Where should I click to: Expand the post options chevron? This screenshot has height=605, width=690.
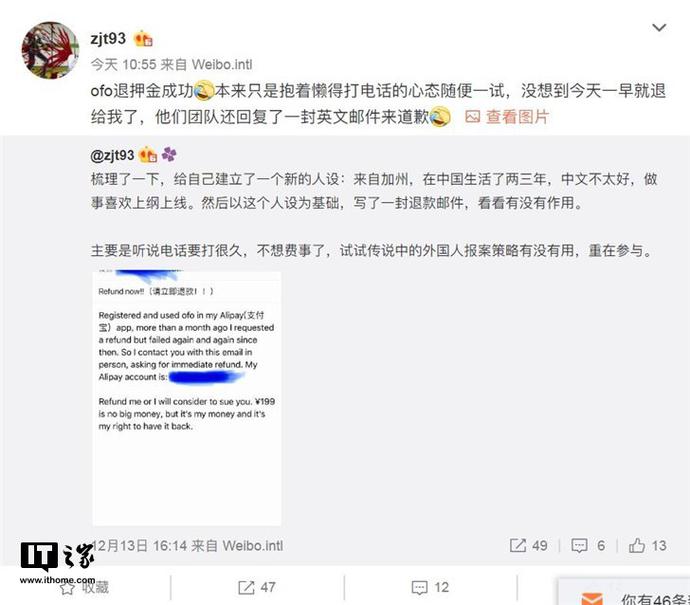pyautogui.click(x=659, y=28)
